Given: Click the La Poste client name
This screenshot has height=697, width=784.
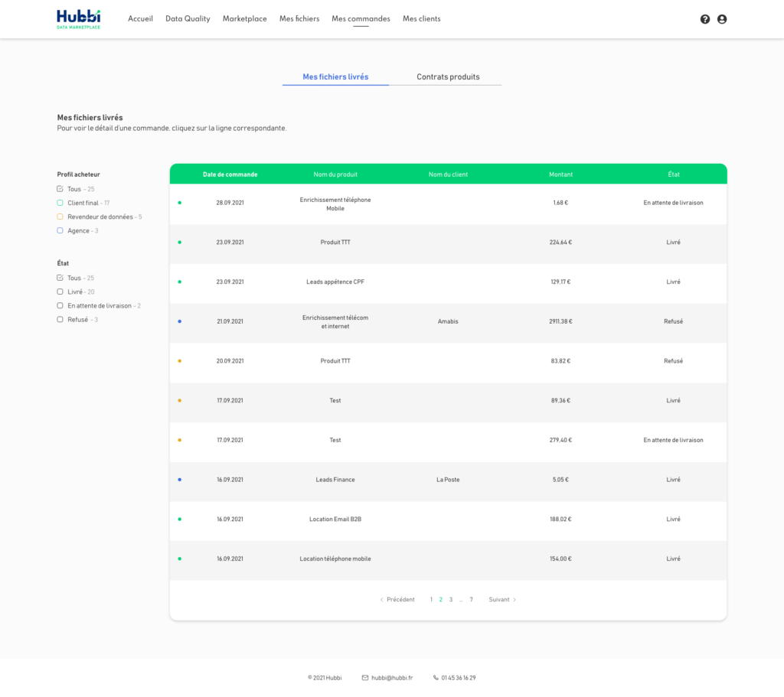Looking at the screenshot, I should tap(448, 480).
